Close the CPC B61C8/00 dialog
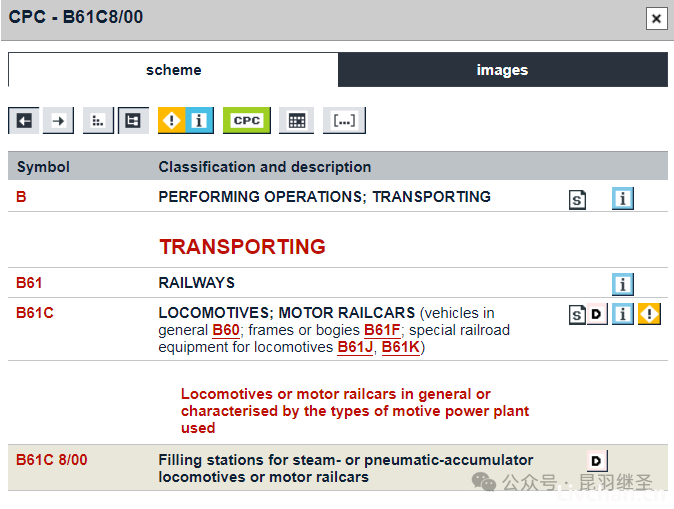 tap(656, 18)
